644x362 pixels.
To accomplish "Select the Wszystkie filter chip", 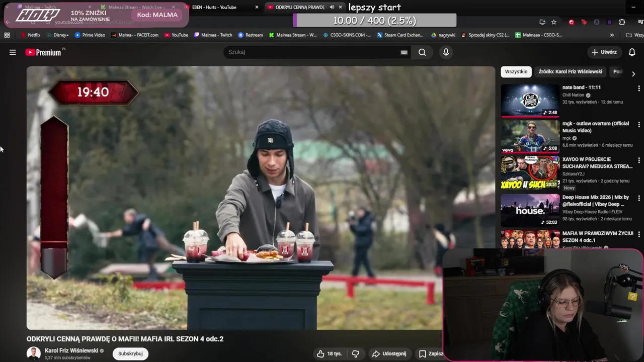I will click(516, 71).
